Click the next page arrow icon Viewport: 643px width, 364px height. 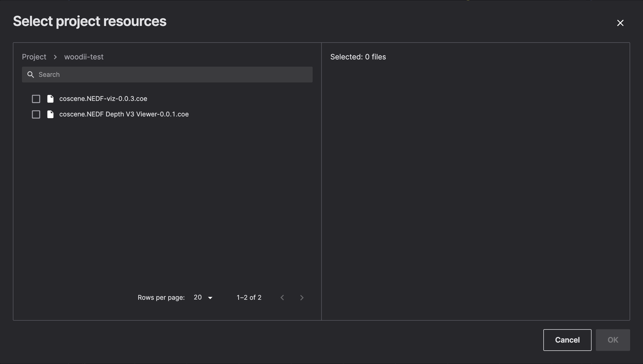(x=301, y=297)
